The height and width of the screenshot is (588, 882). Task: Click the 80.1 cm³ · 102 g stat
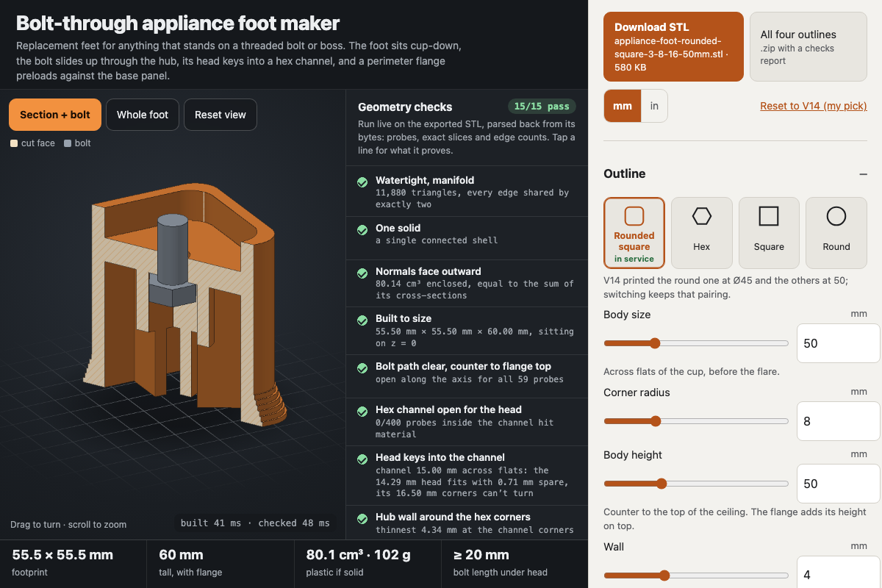(367, 564)
